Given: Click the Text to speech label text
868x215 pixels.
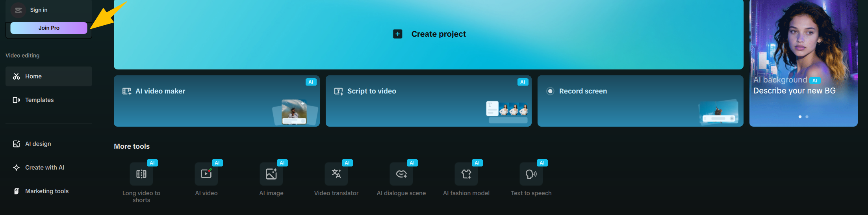Looking at the screenshot, I should click(531, 193).
